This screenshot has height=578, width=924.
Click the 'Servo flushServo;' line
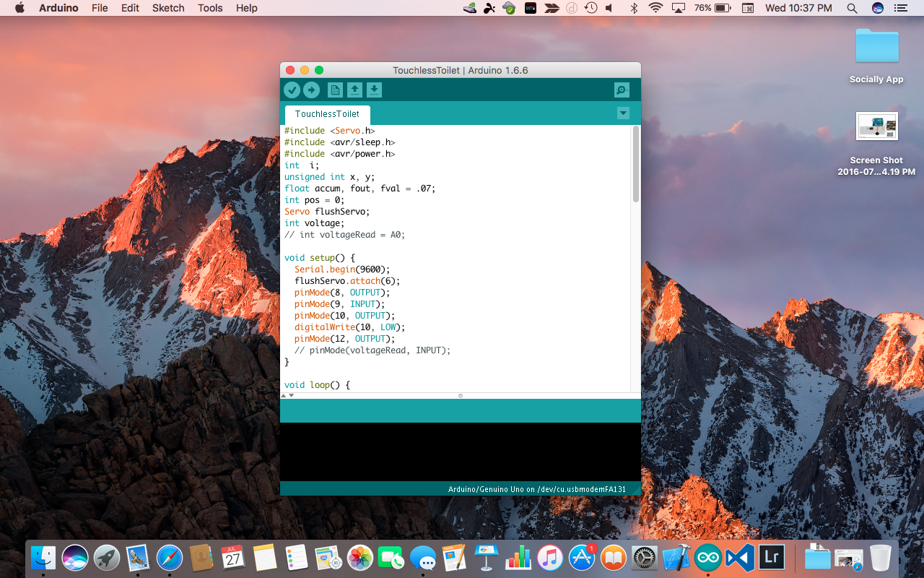pos(327,212)
